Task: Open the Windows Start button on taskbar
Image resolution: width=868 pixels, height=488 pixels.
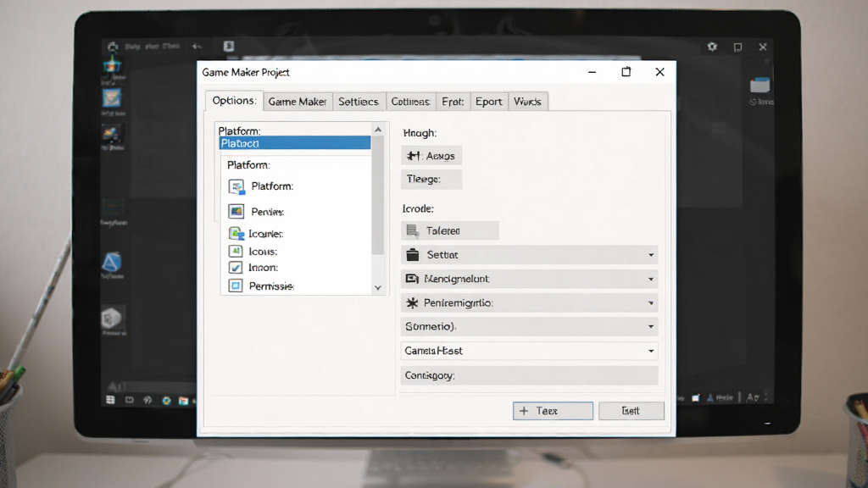Action: point(110,400)
